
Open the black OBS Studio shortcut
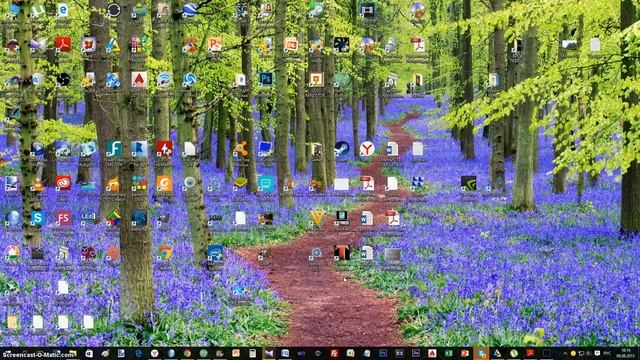coord(63,80)
